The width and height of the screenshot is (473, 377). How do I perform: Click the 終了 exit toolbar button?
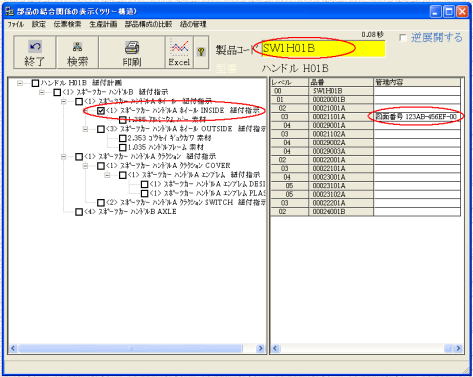coord(35,52)
